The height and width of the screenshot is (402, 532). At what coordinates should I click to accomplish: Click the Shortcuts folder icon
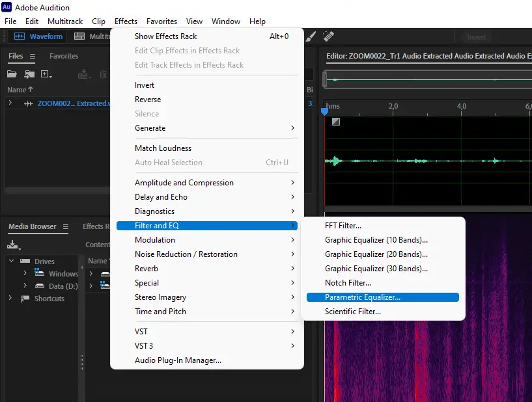coord(25,299)
